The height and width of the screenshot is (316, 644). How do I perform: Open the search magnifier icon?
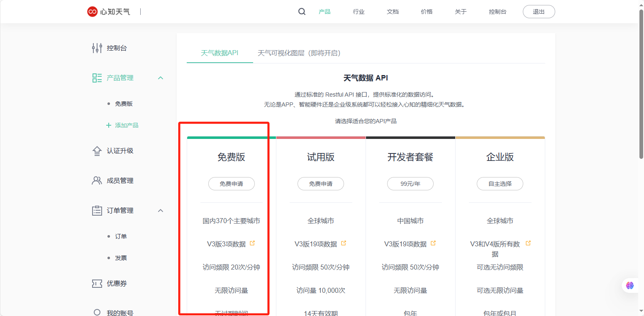(302, 12)
